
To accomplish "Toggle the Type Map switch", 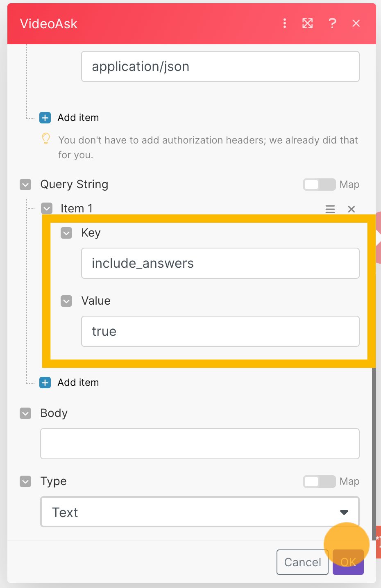I will tap(320, 481).
